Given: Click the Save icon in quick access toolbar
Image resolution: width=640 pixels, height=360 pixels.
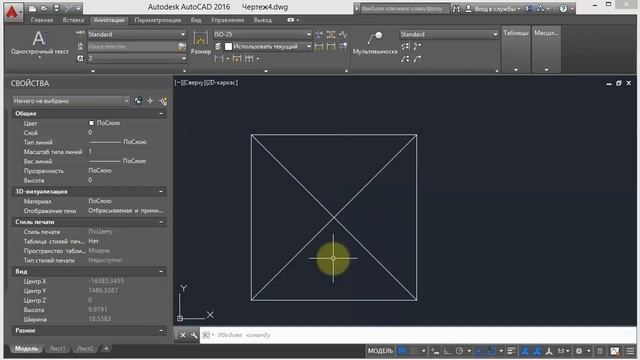Looking at the screenshot, I should 56,8.
